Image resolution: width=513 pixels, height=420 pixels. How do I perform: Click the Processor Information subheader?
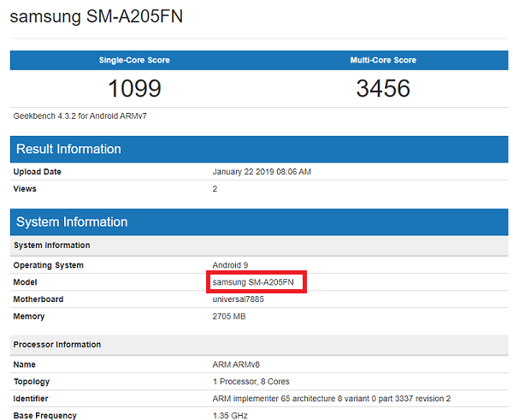coord(56,345)
